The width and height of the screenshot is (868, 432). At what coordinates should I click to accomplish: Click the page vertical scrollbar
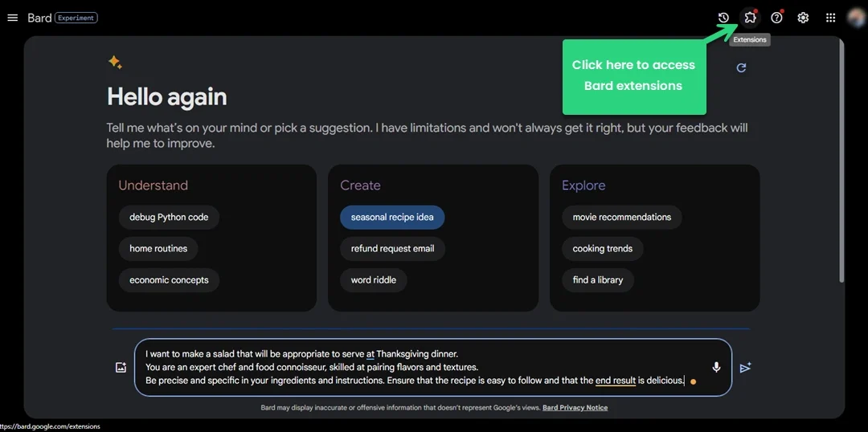click(x=842, y=161)
